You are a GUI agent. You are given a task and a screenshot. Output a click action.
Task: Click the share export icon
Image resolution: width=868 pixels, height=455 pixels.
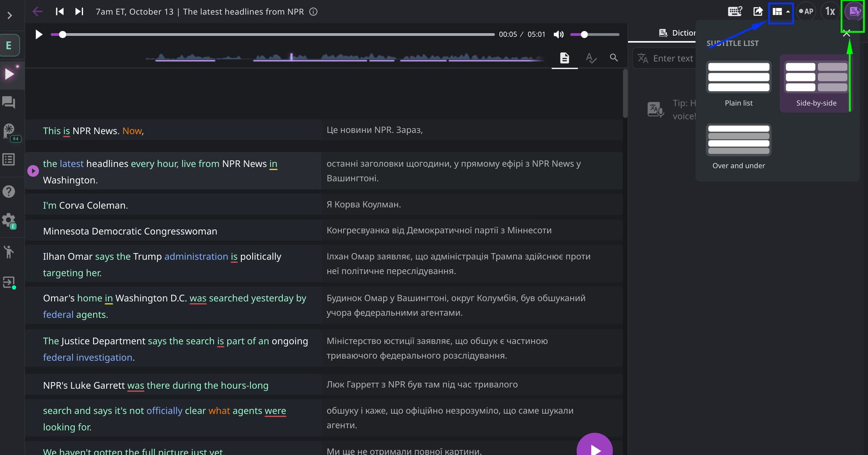coord(758,11)
